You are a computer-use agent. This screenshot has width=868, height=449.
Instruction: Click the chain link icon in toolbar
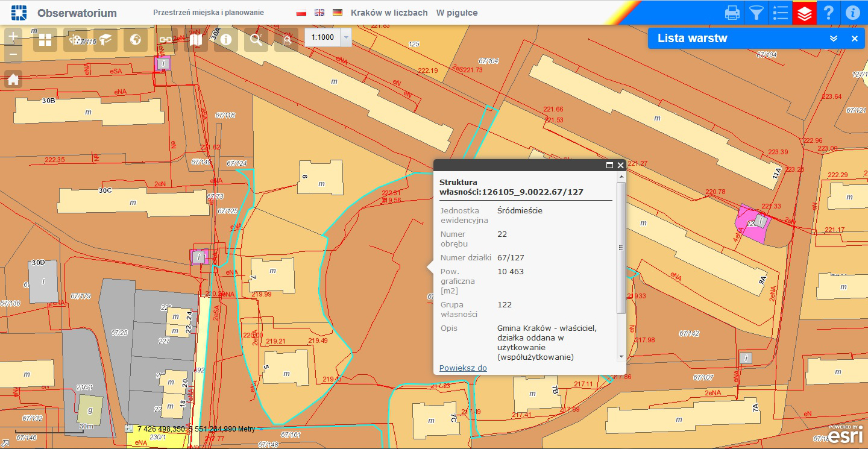[166, 40]
